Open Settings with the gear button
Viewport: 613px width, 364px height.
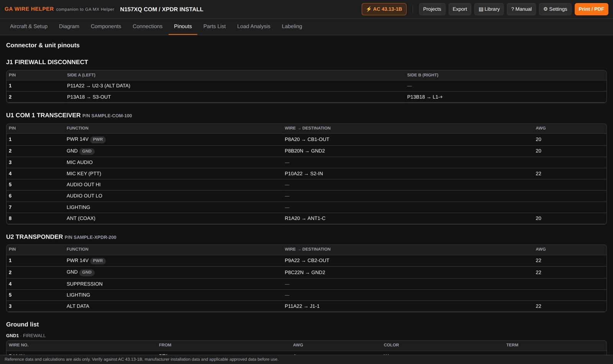pos(555,9)
